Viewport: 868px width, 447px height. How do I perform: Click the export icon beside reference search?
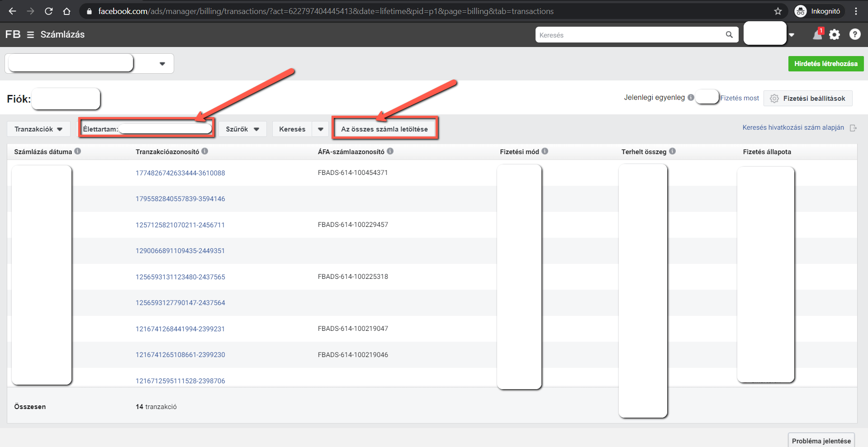coord(853,128)
